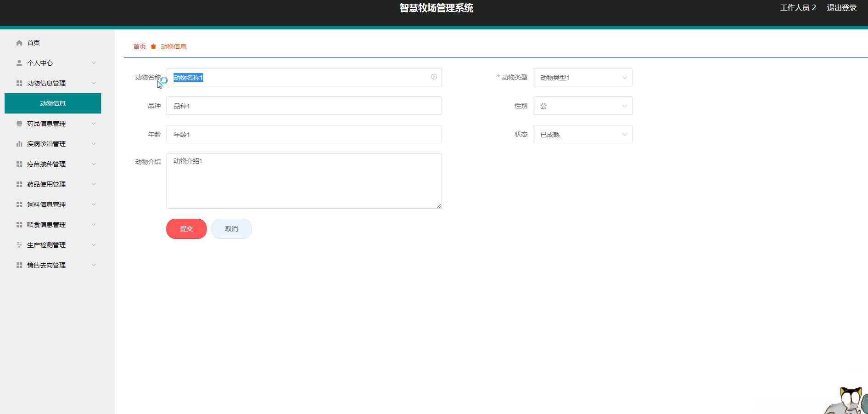Screen dimensions: 868x414
Task: Expand the 喂食信息管理 submenu chevron
Action: 94,225
